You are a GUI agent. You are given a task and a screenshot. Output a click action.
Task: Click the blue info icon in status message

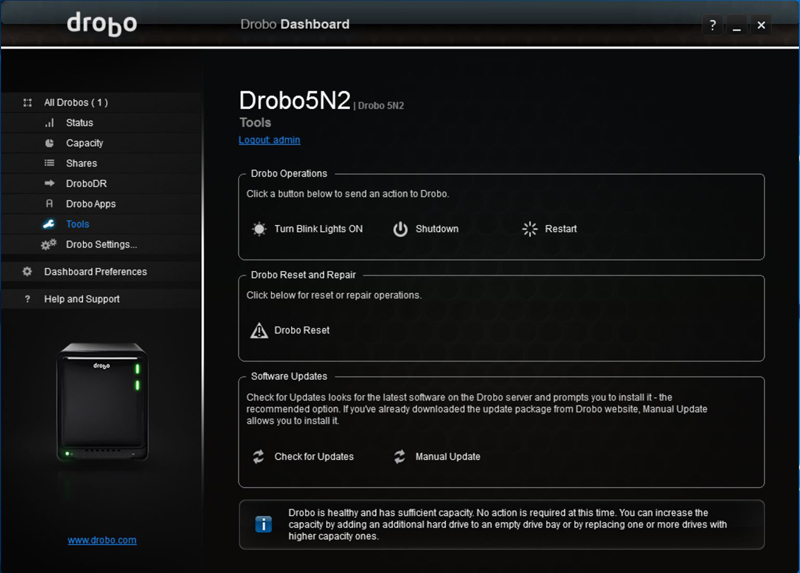tap(264, 525)
